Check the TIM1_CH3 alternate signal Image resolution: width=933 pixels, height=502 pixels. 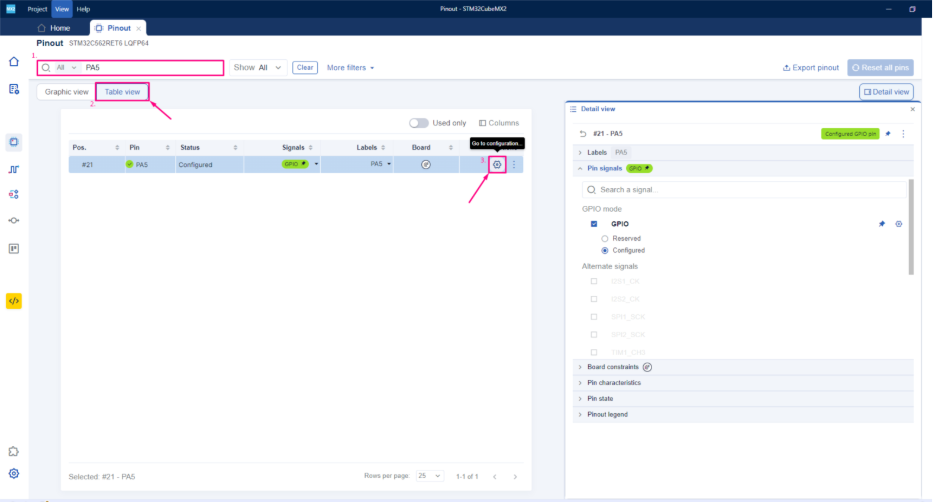click(594, 352)
